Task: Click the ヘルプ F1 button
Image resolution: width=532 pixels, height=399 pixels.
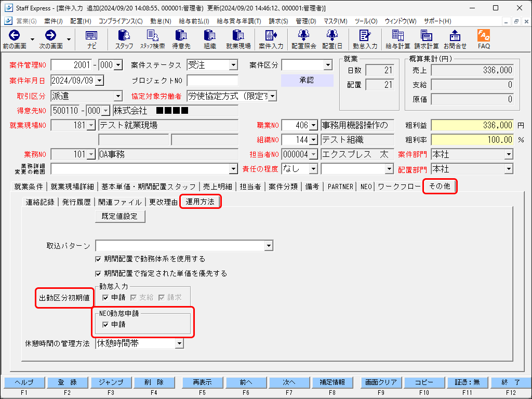Action: [24, 383]
